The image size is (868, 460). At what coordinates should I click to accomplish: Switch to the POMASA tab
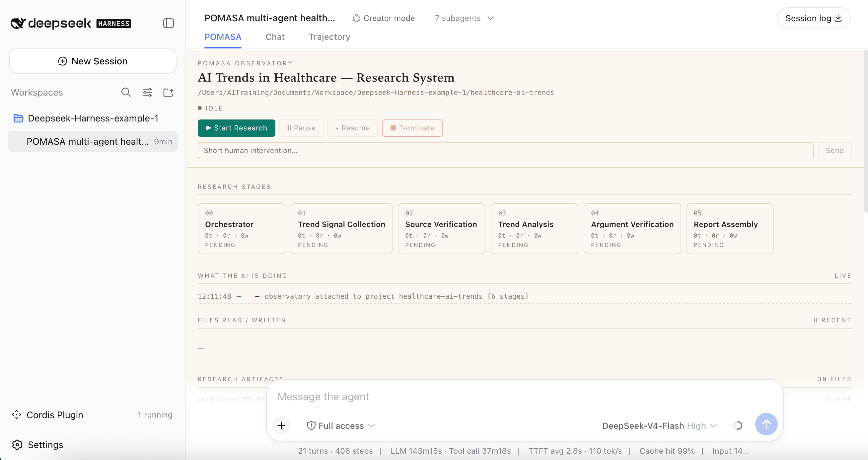[x=223, y=37]
